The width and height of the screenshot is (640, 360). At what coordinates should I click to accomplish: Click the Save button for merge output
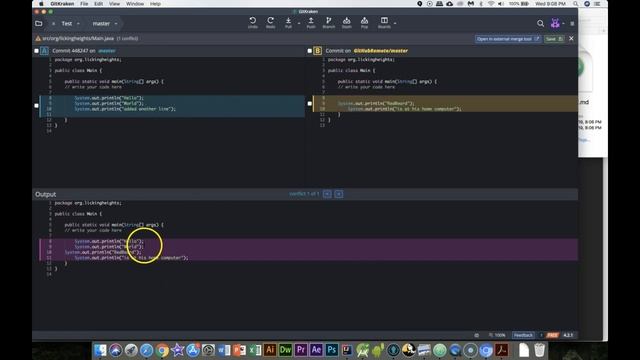tap(554, 39)
